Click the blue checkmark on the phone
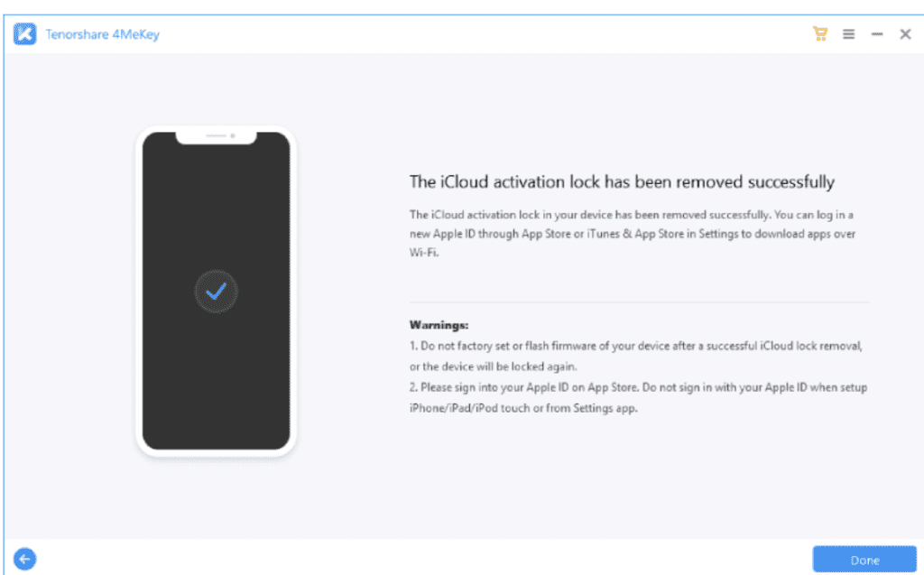924x575 pixels. click(x=217, y=292)
